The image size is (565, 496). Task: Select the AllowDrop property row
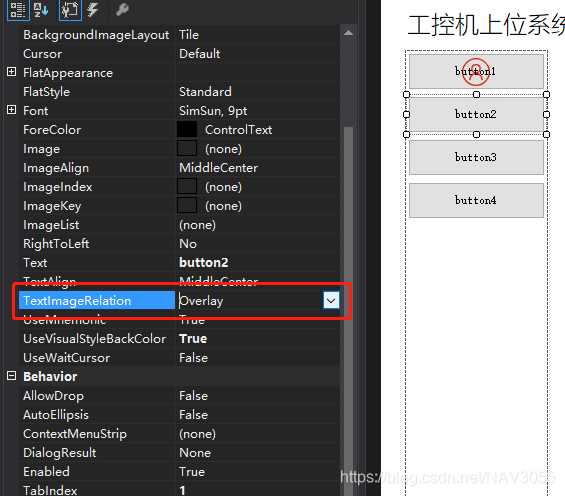click(x=179, y=396)
